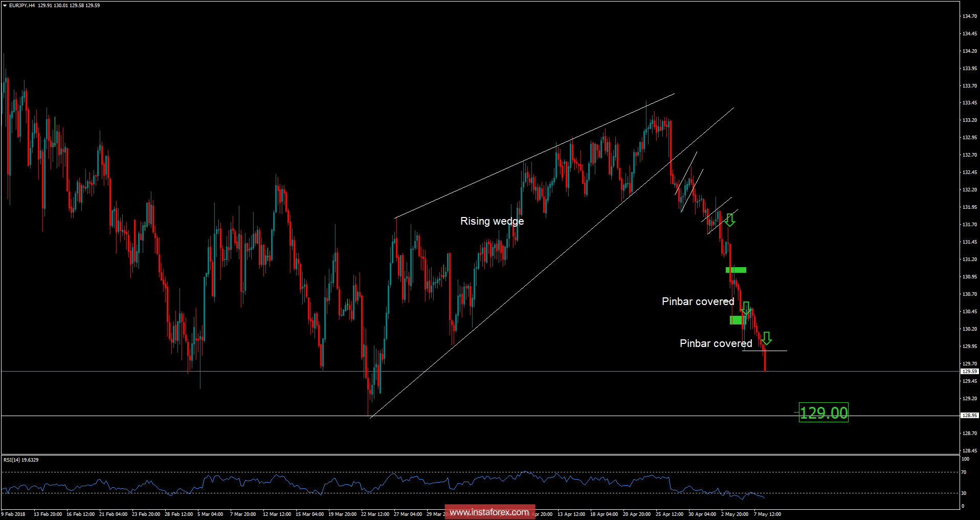
Task: Select the short horizontal line under lower Pinbar covered
Action: coord(765,351)
